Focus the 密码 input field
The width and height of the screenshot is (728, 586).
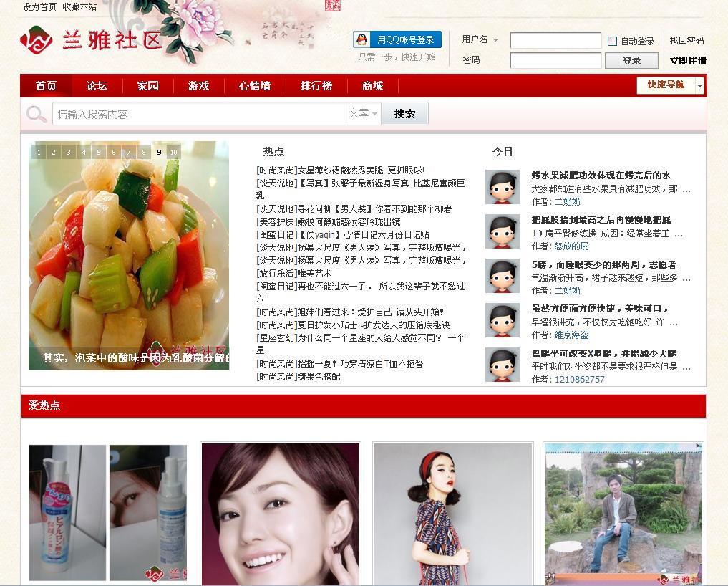[555, 60]
